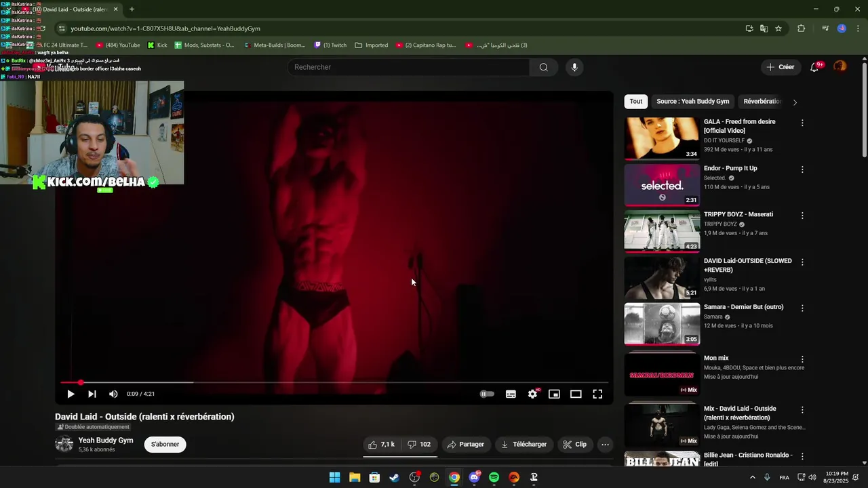Viewport: 868px width, 488px height.
Task: Open TRIPPY BOYZ - Maserati thumbnail
Action: 662,231
